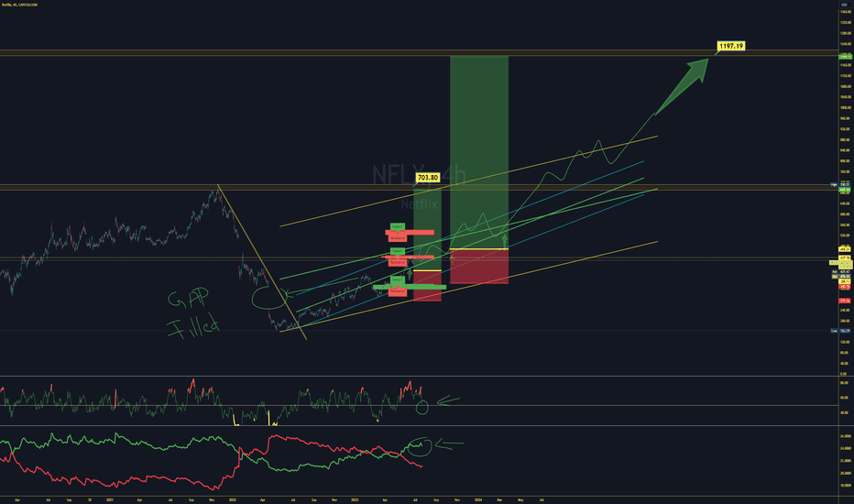Click the May label on time axis
This screenshot has height=504, width=854.
click(x=520, y=499)
